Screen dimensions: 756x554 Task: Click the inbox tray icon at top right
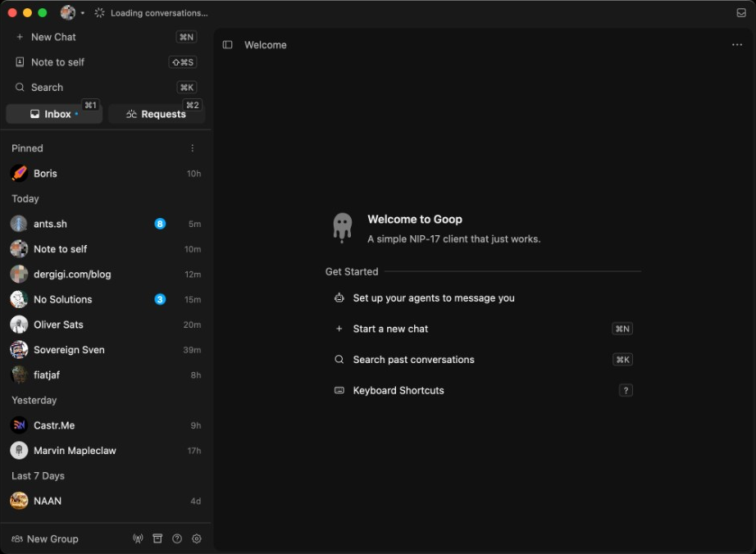click(x=741, y=13)
